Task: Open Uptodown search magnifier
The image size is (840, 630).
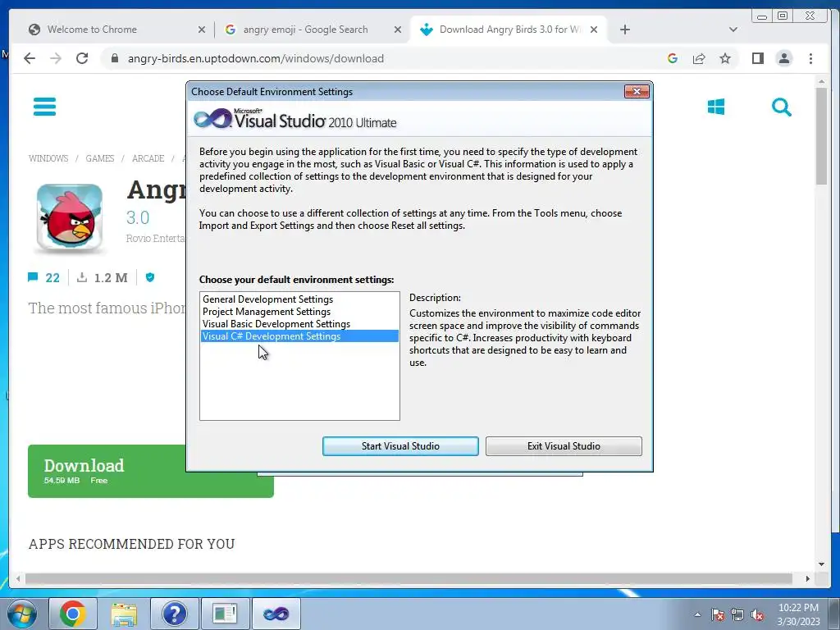Action: [x=782, y=107]
